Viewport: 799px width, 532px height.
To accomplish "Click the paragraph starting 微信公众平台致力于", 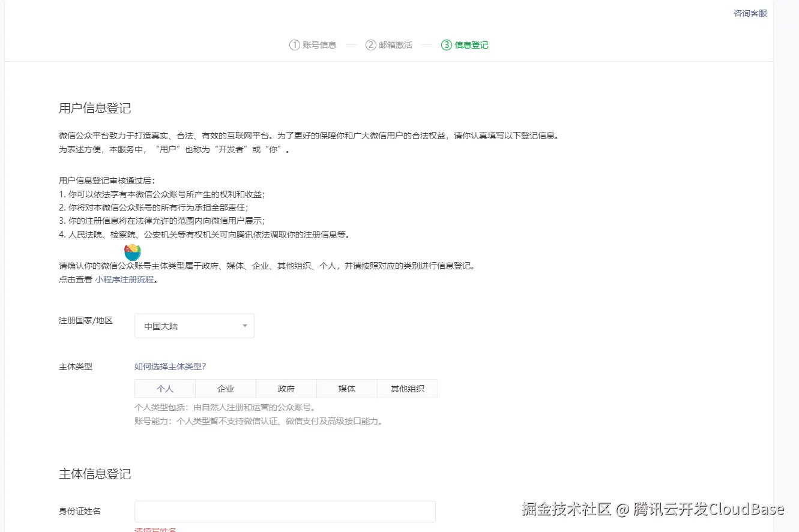I will click(x=310, y=136).
